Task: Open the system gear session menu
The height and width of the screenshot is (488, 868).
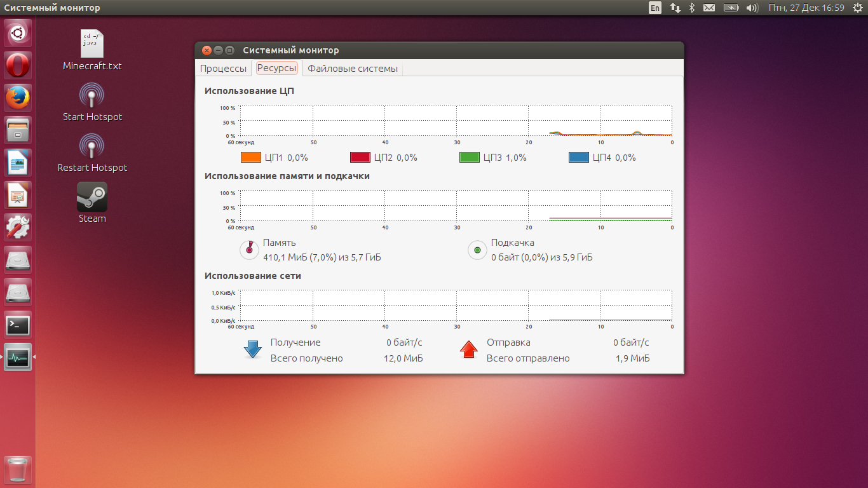Action: point(857,8)
